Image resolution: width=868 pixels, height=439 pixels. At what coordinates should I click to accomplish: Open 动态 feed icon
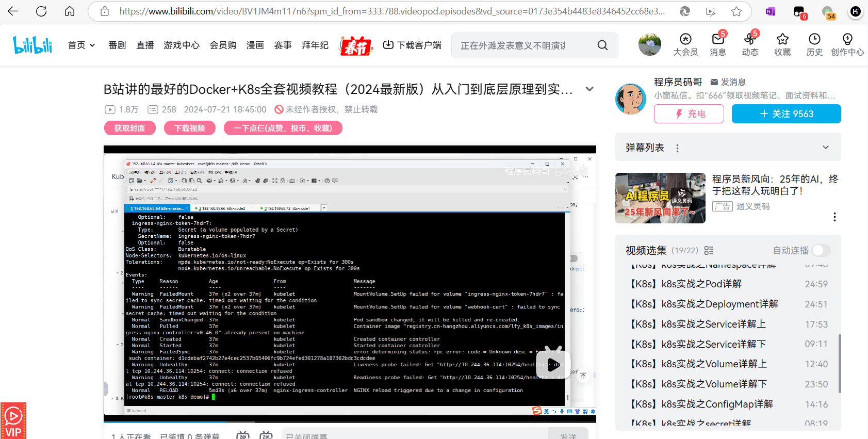[750, 44]
